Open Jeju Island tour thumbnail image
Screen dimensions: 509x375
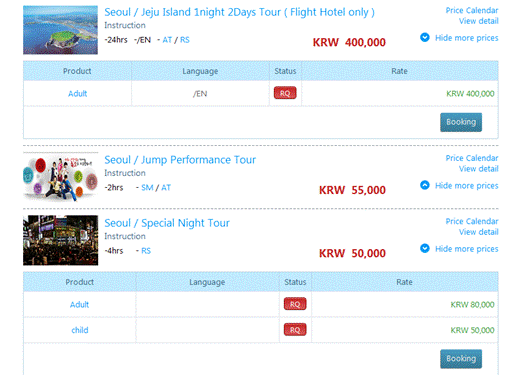point(60,30)
